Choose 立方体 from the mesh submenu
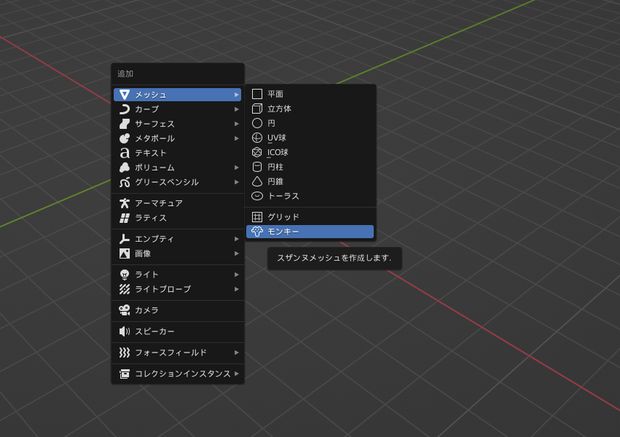 tap(310, 108)
